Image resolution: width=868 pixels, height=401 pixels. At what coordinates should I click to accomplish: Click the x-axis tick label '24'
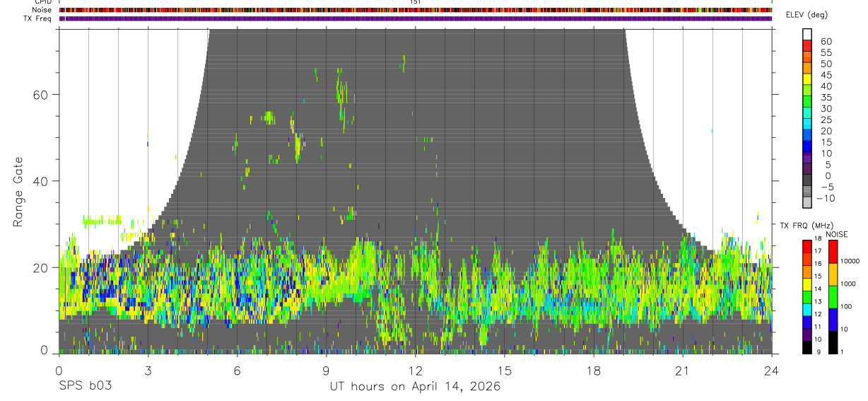pyautogui.click(x=772, y=371)
